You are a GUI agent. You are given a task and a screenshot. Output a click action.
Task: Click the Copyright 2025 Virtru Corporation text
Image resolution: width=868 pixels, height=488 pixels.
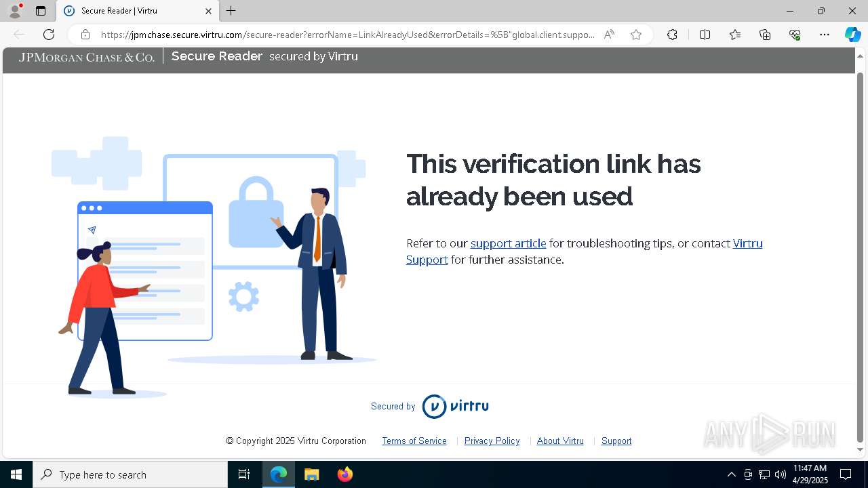coord(296,441)
